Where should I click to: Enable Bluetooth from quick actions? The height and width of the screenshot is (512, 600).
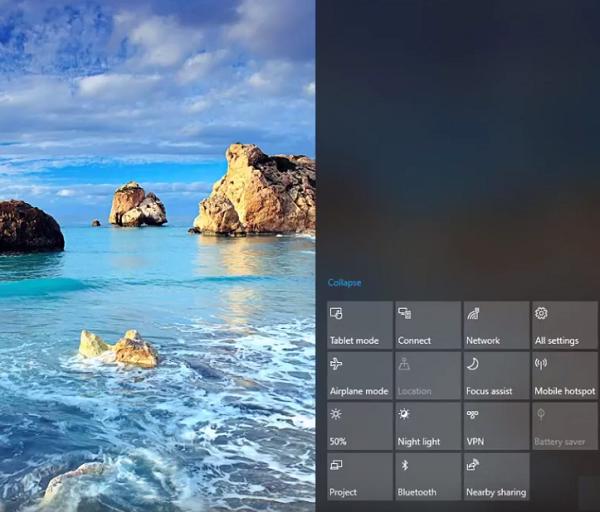click(428, 477)
